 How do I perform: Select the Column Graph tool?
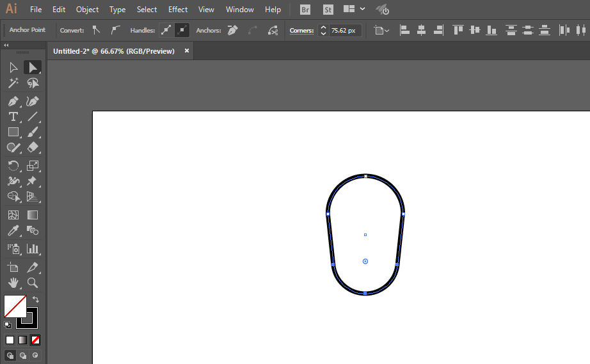click(33, 249)
